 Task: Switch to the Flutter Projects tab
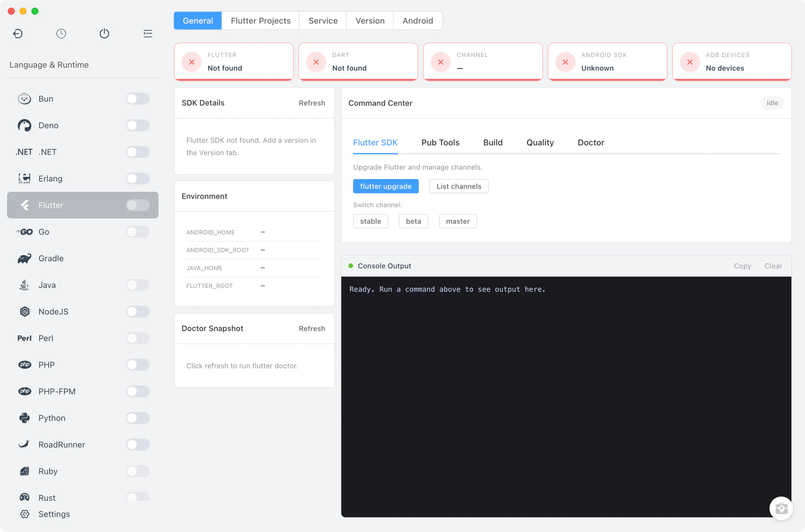click(x=261, y=21)
